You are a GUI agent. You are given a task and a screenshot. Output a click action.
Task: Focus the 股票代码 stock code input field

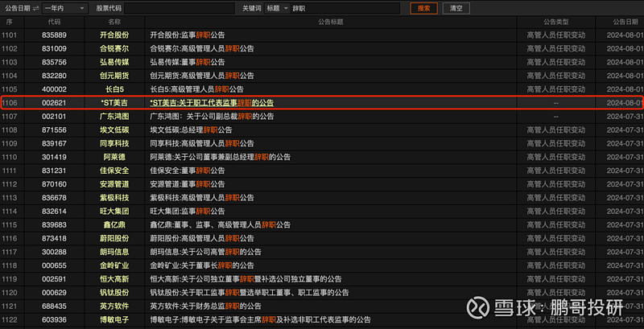tap(179, 8)
